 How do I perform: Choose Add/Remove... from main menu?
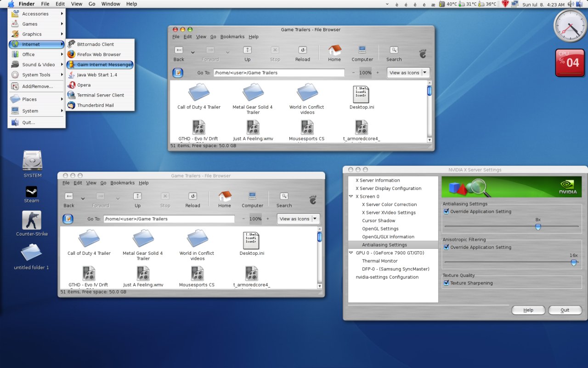(x=37, y=86)
